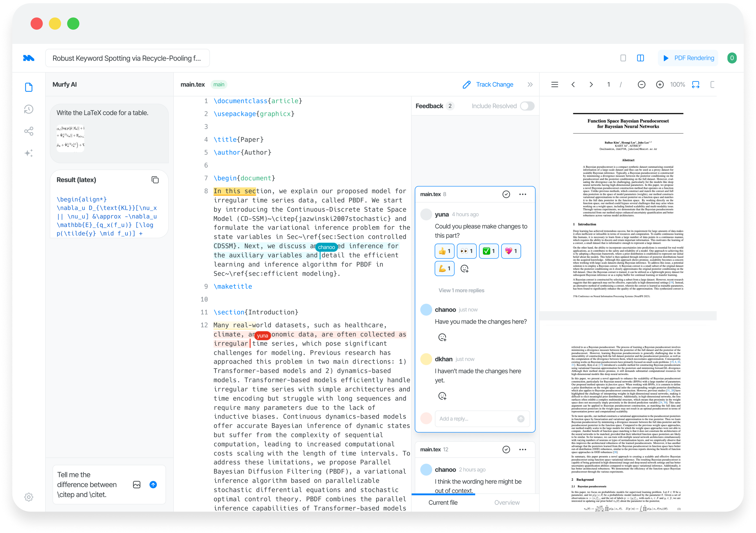This screenshot has width=756, height=533.
Task: Click the \section{Introduction} line
Action: tap(256, 312)
